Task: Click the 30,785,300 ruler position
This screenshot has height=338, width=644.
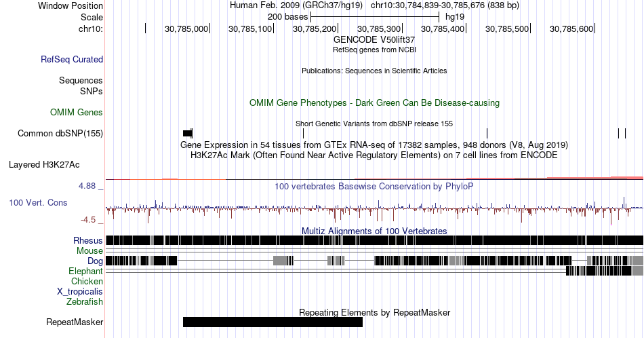Action: pos(379,29)
